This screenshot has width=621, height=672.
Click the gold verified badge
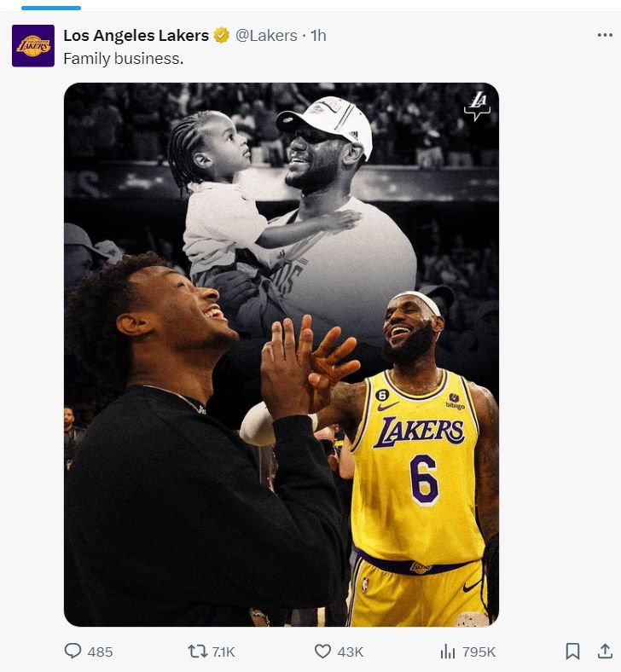(x=222, y=35)
